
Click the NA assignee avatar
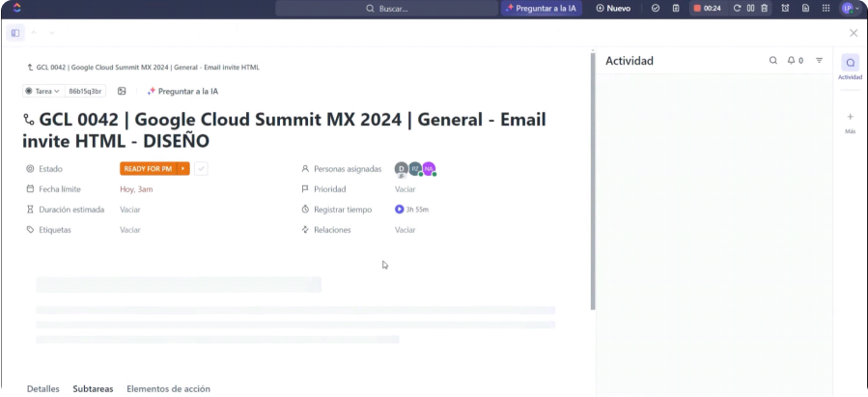[429, 169]
